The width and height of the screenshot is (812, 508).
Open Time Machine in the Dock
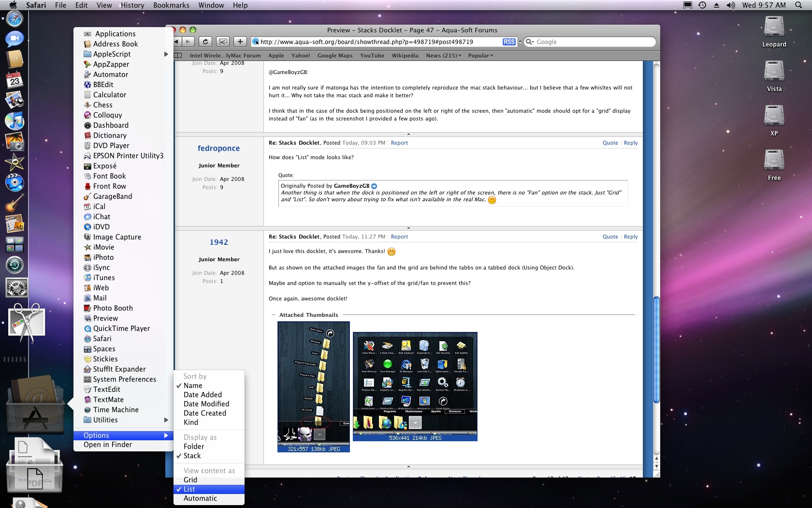click(14, 265)
